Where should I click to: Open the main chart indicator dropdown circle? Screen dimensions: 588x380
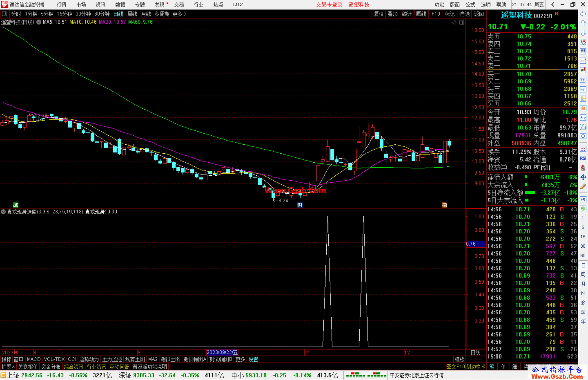tap(39, 22)
